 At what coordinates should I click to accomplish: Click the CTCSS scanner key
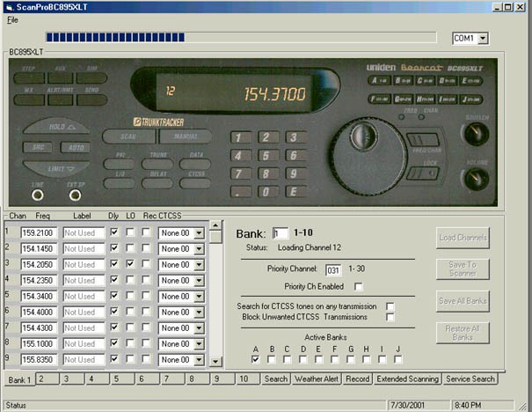[x=195, y=183]
